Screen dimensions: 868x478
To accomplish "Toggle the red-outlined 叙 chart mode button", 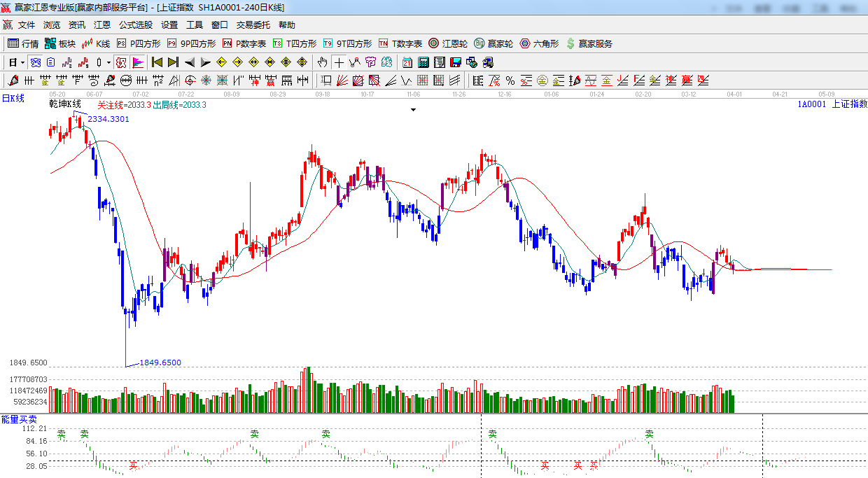I will pyautogui.click(x=121, y=62).
